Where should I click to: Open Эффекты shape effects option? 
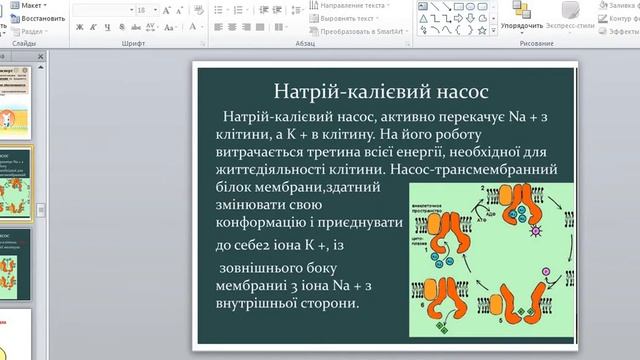coord(618,31)
